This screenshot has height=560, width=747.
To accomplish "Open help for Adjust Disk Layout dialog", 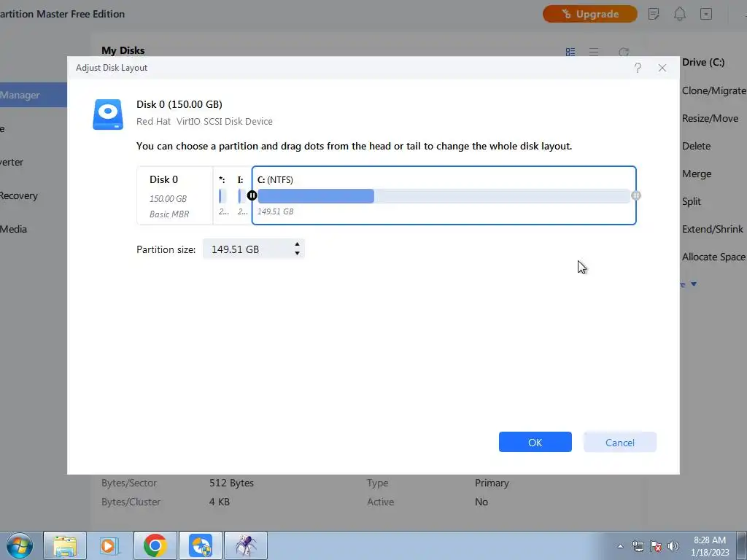I will pos(638,68).
